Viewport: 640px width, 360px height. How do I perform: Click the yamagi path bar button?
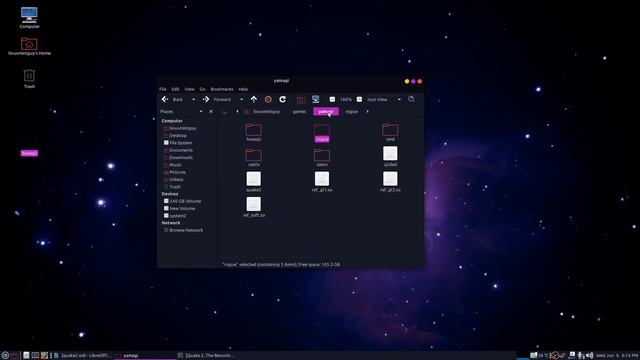click(326, 111)
